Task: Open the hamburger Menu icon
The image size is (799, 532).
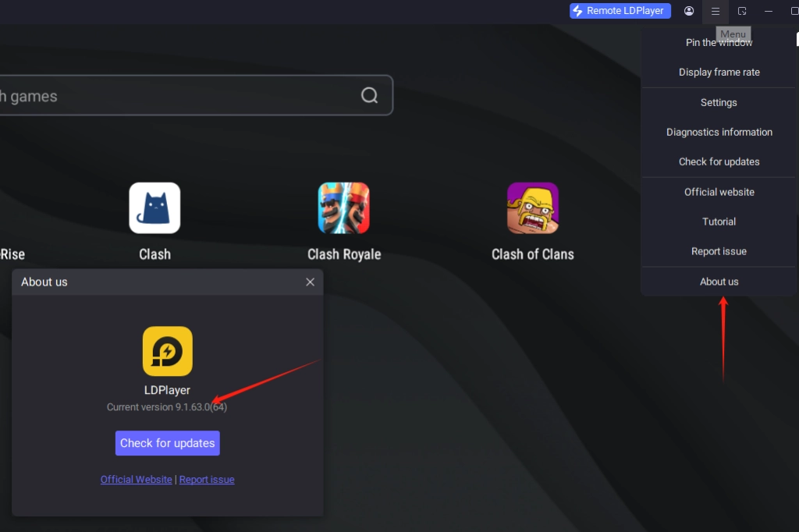Action: tap(716, 11)
